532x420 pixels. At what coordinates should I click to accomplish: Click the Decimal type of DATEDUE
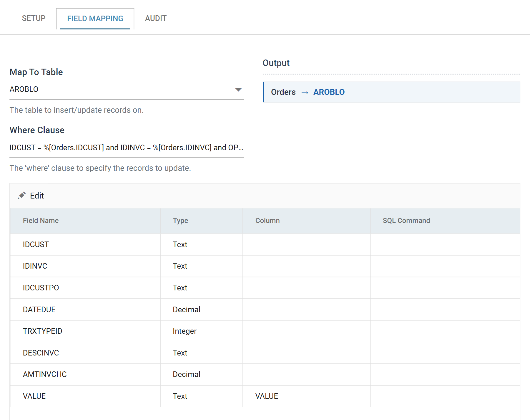187,310
